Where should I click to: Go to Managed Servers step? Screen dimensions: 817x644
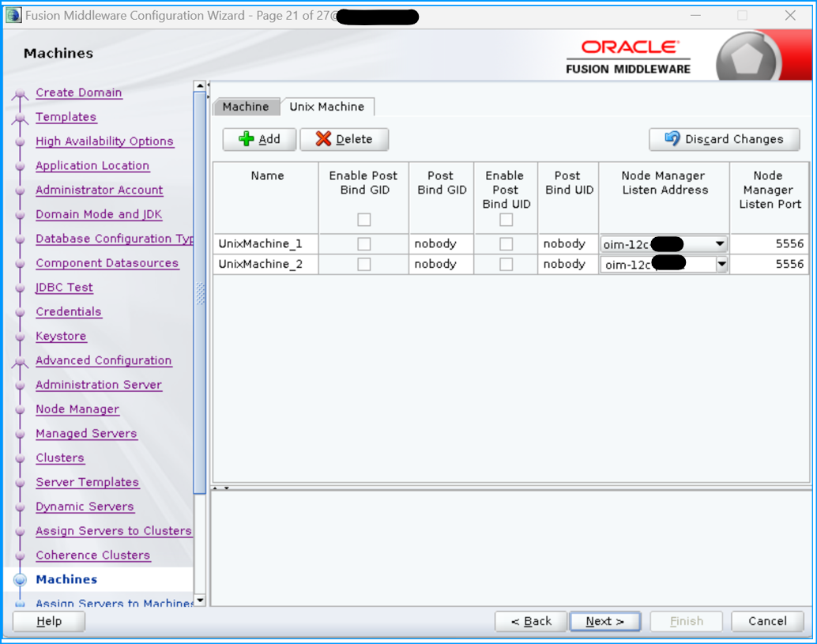(x=86, y=434)
